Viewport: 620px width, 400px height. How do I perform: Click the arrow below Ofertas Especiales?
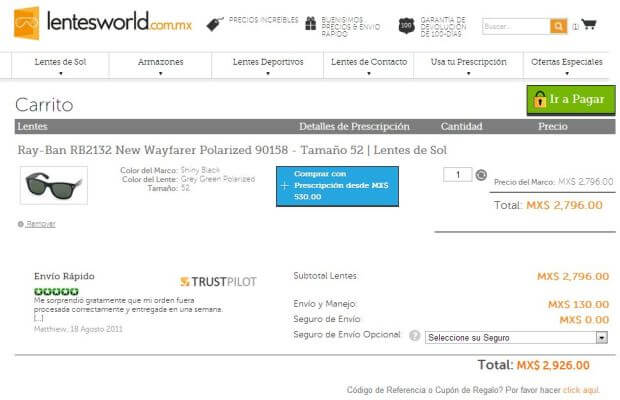pyautogui.click(x=567, y=74)
